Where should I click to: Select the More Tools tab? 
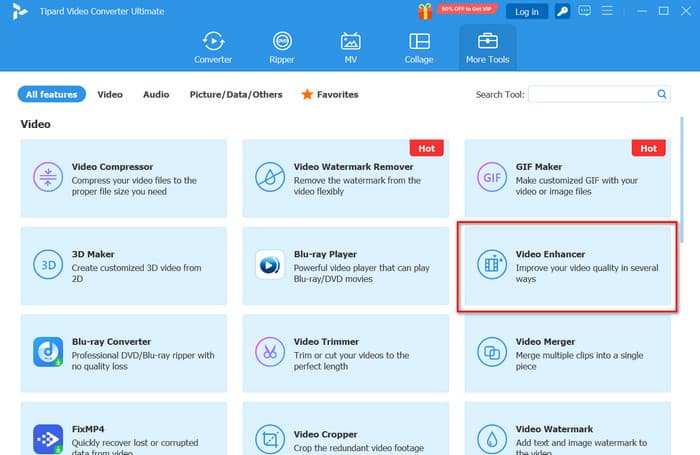[x=488, y=48]
